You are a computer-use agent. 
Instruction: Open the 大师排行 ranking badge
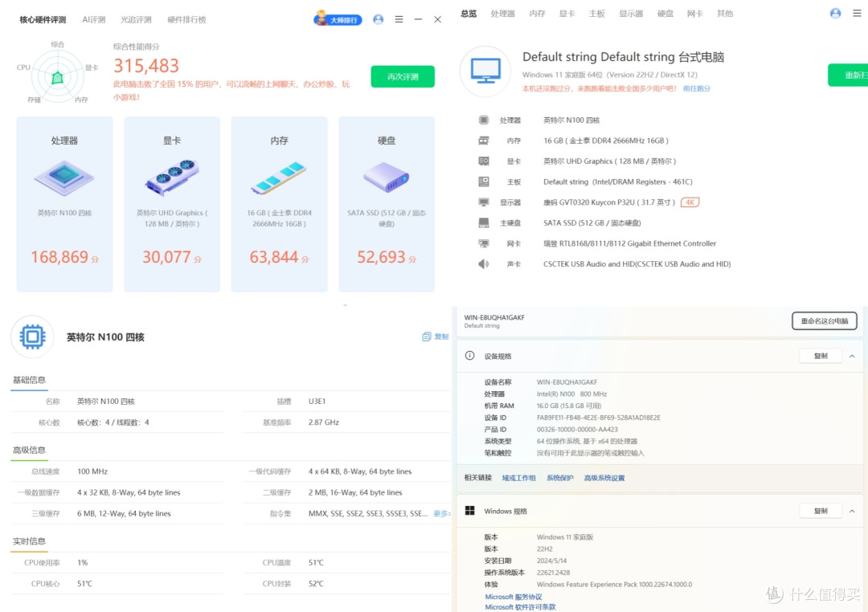338,19
